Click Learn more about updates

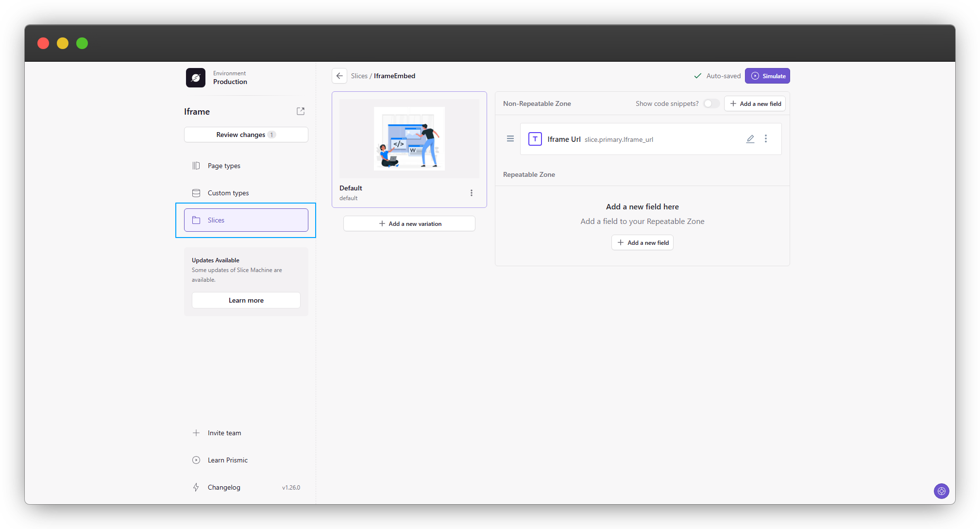246,300
